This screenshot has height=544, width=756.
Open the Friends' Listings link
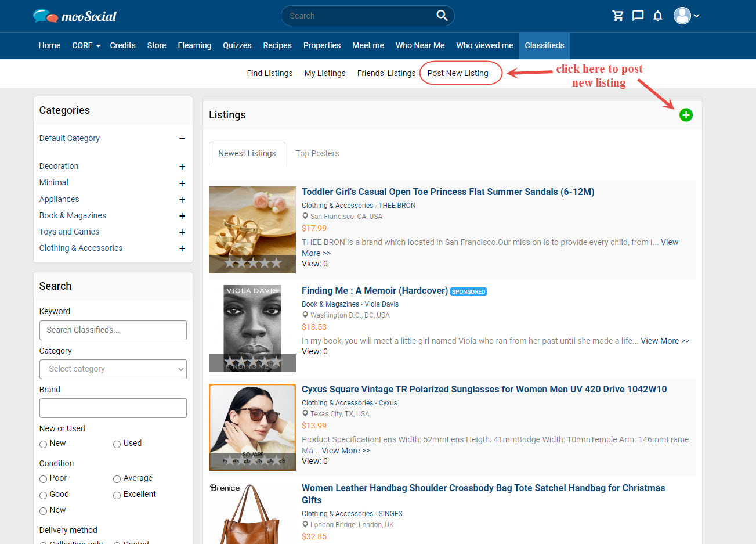click(386, 73)
